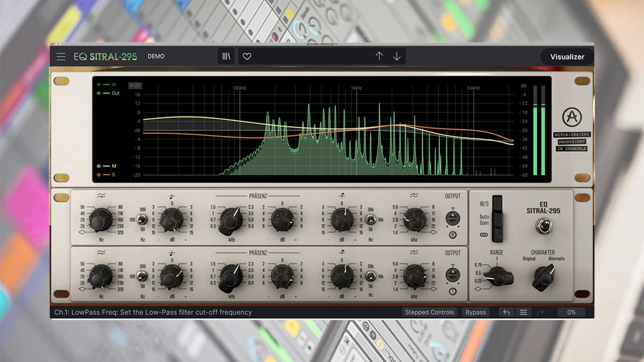Click the Bypass button

[x=475, y=312]
